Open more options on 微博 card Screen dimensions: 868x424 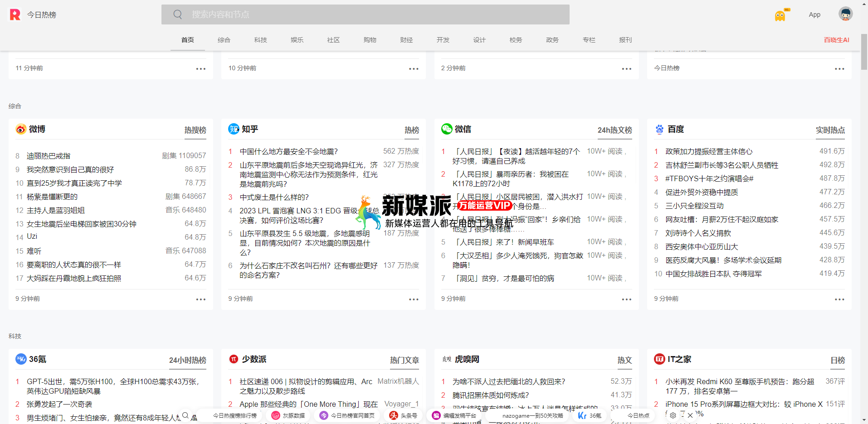[201, 299]
